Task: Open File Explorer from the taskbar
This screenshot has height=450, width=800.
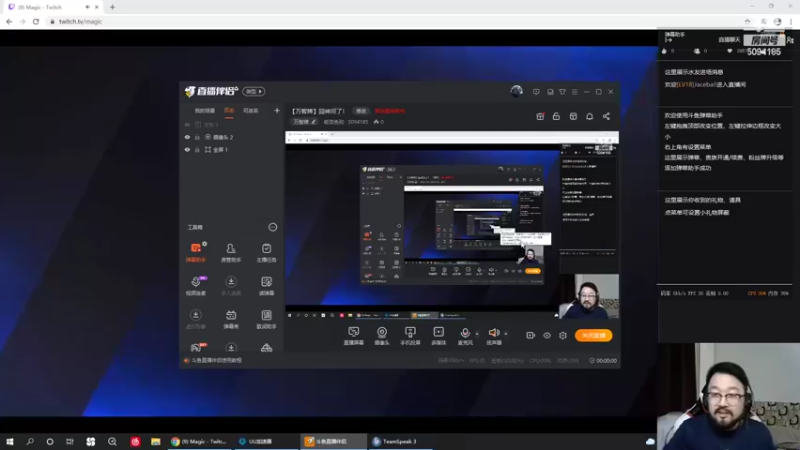Action: point(156,441)
